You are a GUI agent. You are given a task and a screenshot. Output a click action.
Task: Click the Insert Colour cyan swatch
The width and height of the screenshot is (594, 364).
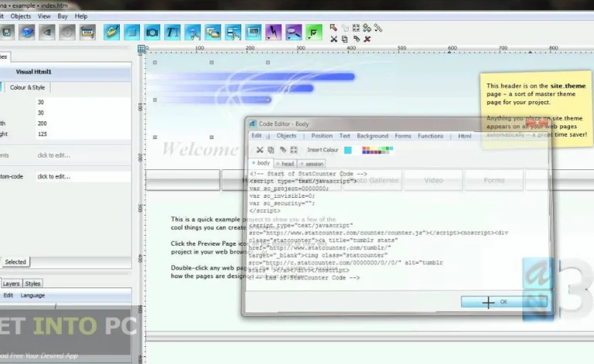tap(348, 150)
